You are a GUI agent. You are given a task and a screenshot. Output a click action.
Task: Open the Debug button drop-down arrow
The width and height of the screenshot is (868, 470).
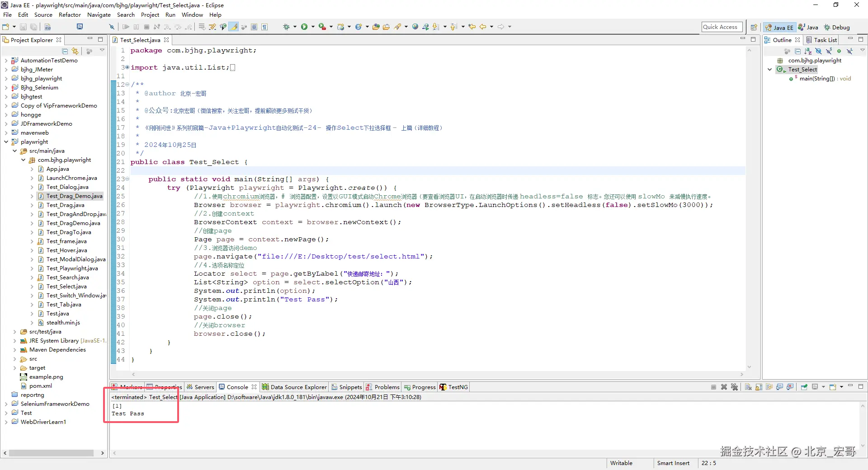[295, 27]
